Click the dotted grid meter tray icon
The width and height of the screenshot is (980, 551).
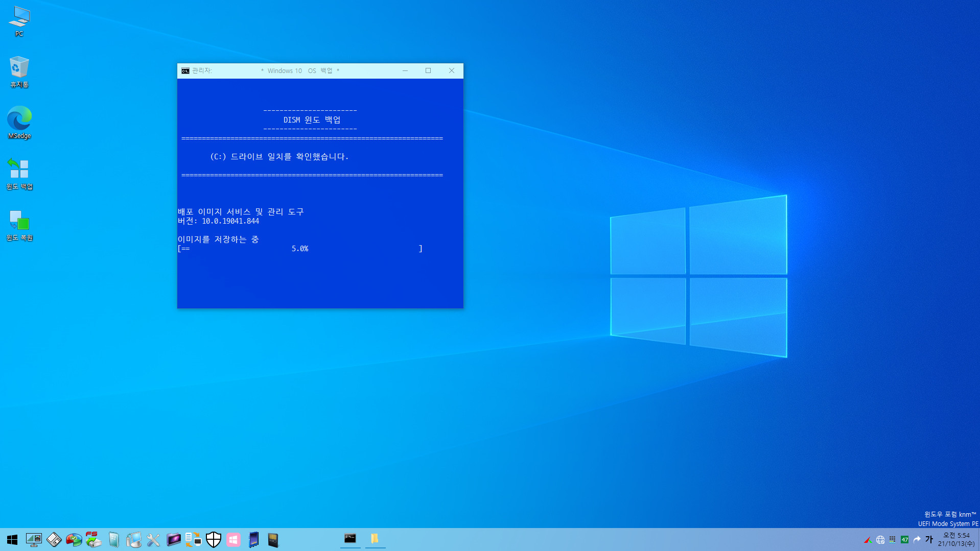[892, 540]
